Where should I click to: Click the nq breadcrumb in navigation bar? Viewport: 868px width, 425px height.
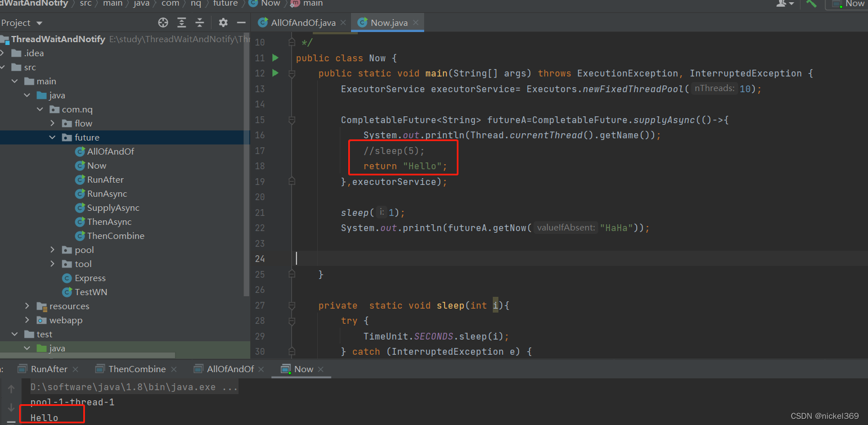tap(196, 3)
